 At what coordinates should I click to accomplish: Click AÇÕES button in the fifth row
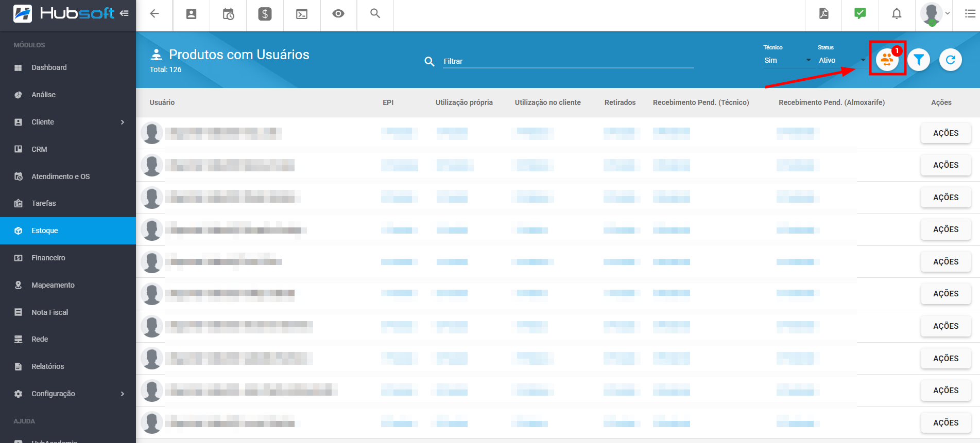(x=946, y=261)
